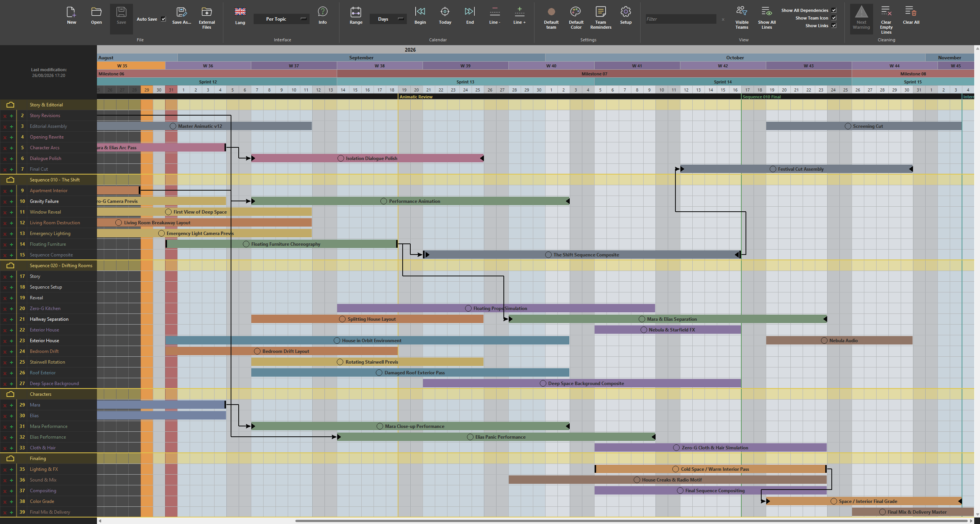Toggle status circle on Nebula Audio task
The image size is (980, 524).
pos(824,341)
